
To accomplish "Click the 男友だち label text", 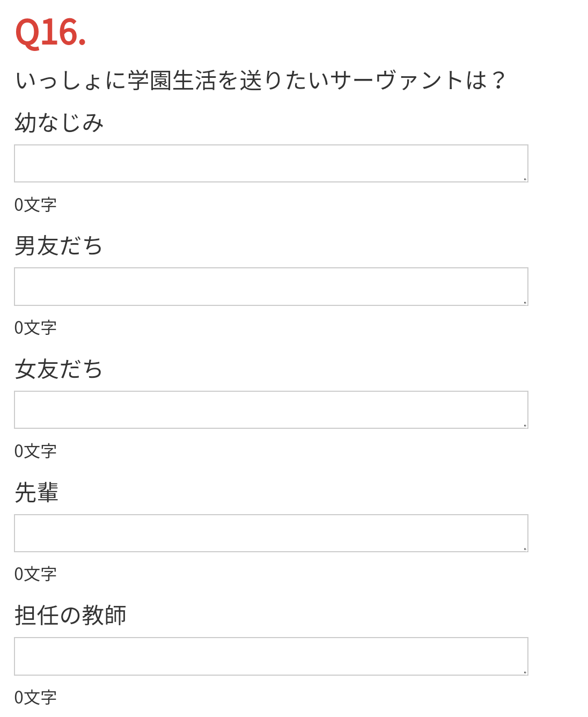I will pyautogui.click(x=58, y=246).
